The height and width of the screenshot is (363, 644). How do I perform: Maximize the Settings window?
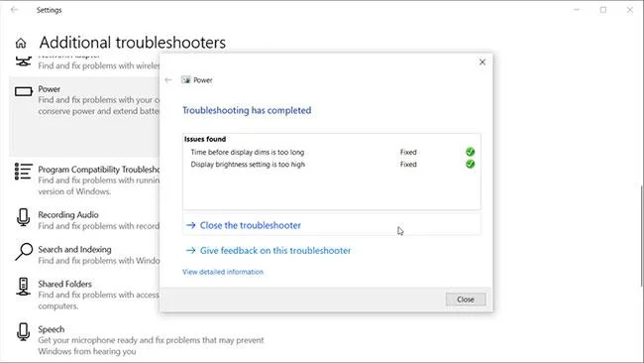pyautogui.click(x=603, y=10)
